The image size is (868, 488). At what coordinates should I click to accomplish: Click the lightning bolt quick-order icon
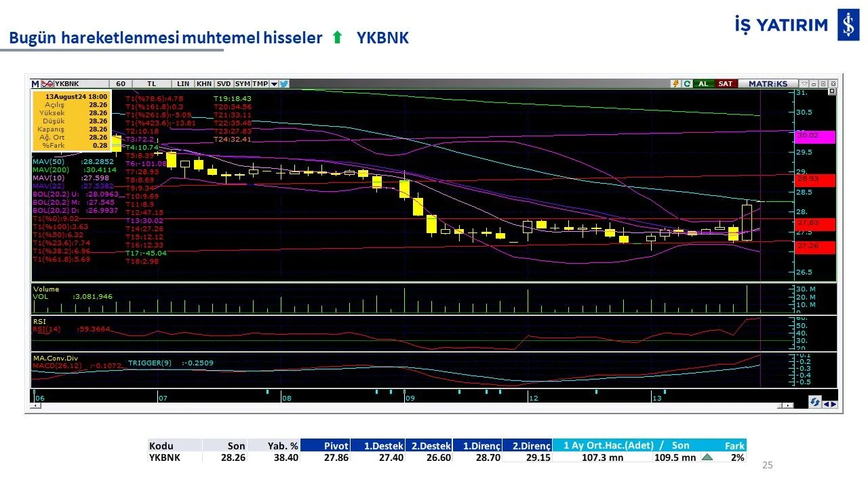point(675,84)
